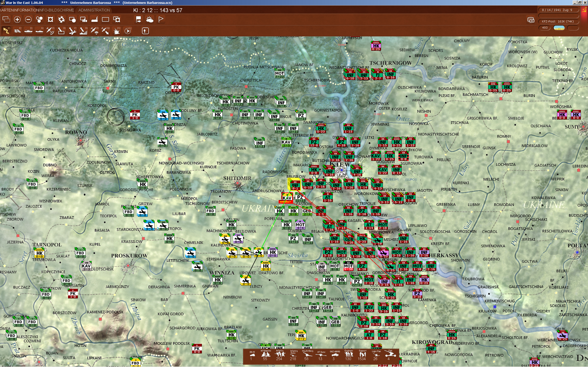588x367 pixels.
Task: Select F5 air reconnaissance mode
Action: (x=50, y=31)
